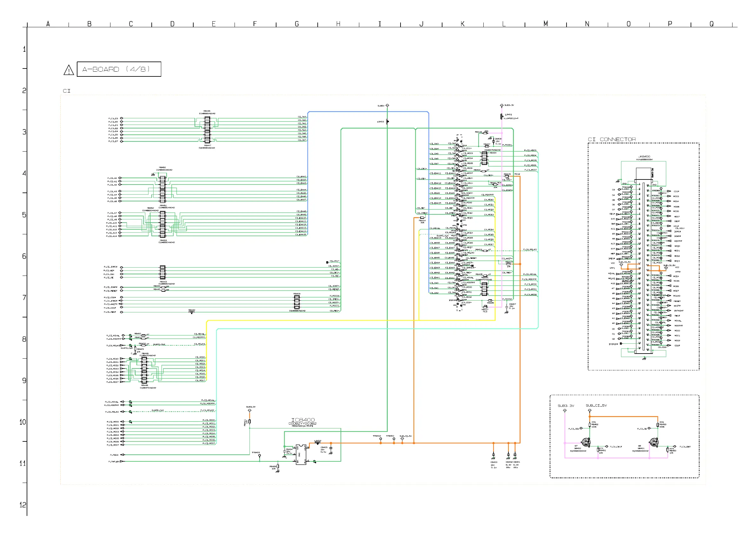756x534 pixels.
Task: Click the Q8401 MOSFET transistor symbol
Action: click(x=654, y=442)
